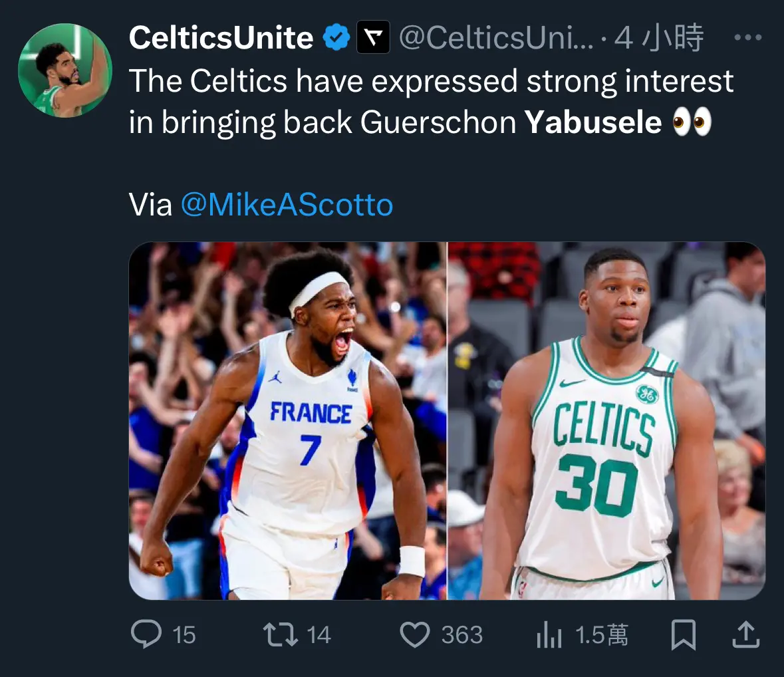This screenshot has height=677, width=784.
Task: Open view analytics bar chart icon
Action: click(x=549, y=634)
